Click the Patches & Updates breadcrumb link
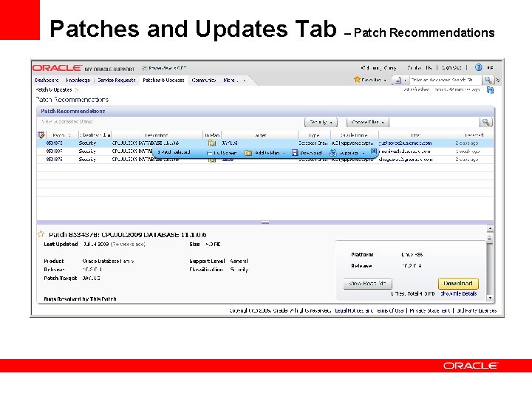The image size is (532, 399). (54, 89)
